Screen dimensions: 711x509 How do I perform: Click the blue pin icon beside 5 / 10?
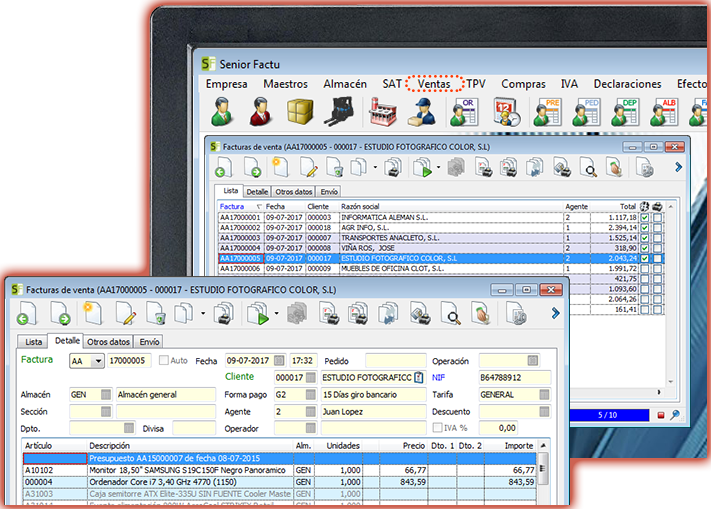675,415
